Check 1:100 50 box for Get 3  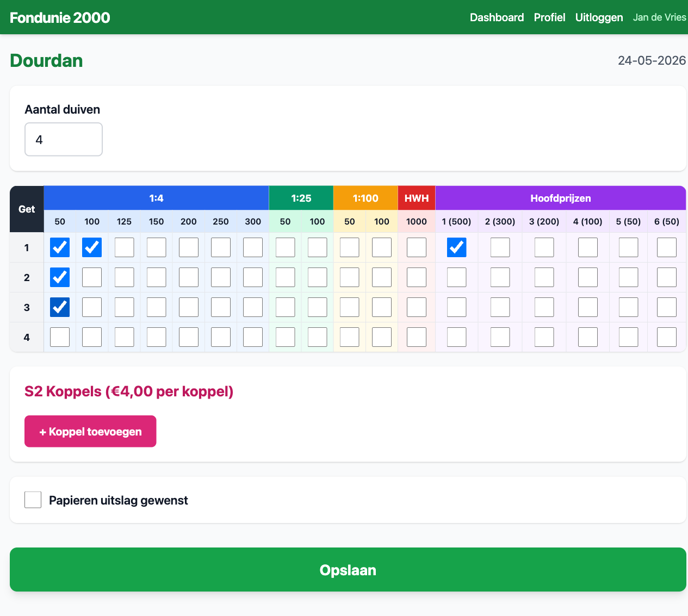(x=350, y=307)
